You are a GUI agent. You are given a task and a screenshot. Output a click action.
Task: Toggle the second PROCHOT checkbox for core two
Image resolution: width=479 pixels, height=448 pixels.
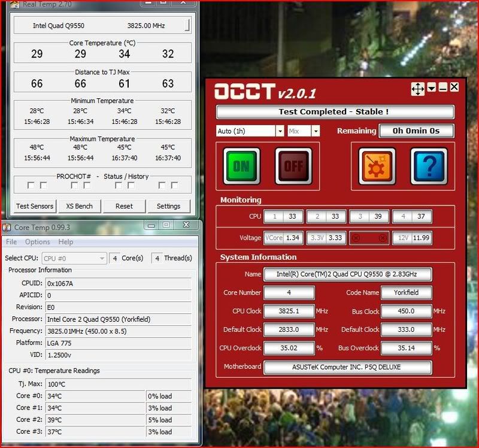coord(87,185)
